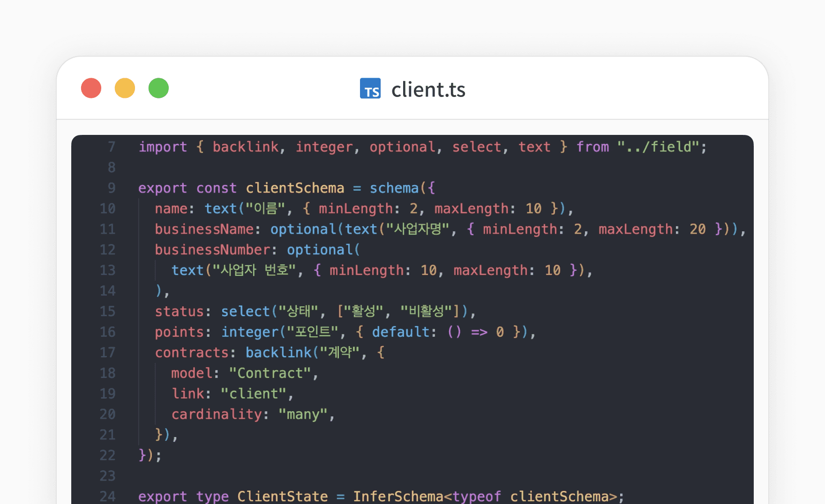Click the 'clientSchema' constant name on line 9
Screen dimensions: 825x504
coord(295,188)
